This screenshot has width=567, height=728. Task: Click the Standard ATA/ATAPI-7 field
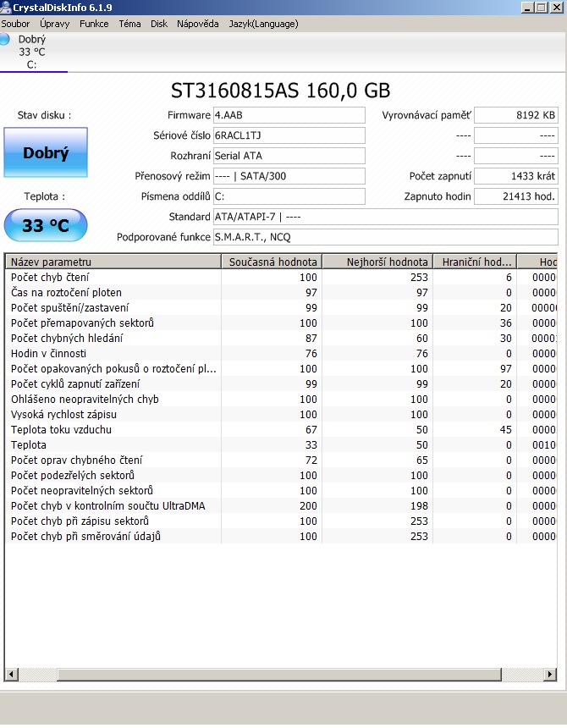[x=386, y=217]
